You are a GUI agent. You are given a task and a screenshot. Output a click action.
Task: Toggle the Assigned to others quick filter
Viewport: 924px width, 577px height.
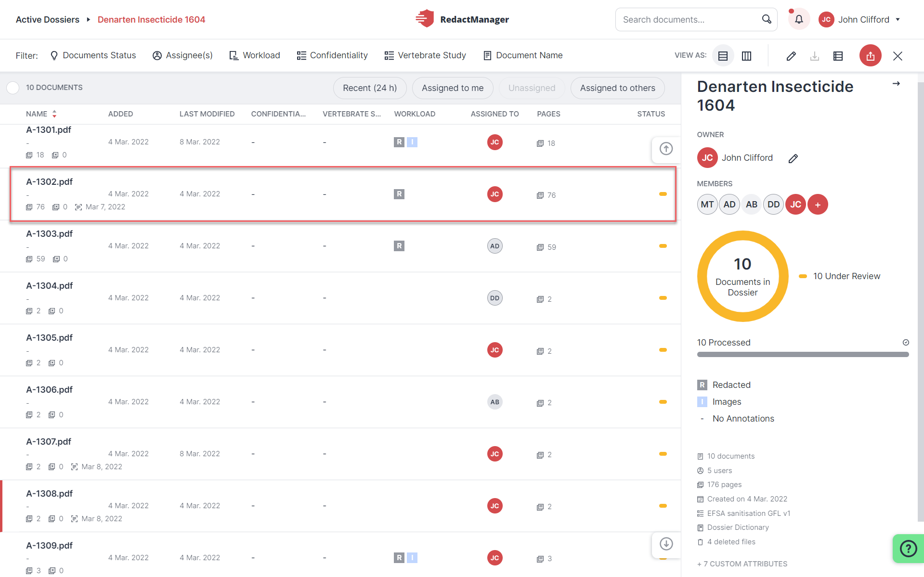click(617, 88)
